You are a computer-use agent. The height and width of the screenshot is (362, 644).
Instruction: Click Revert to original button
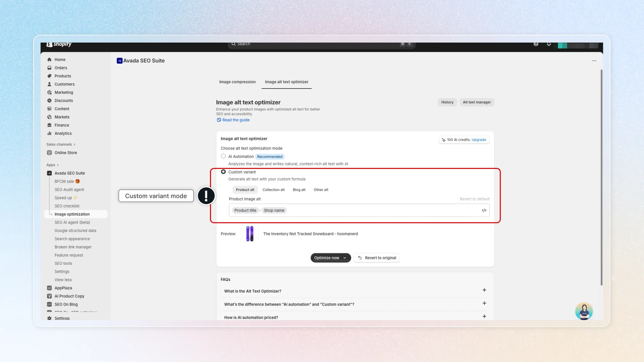(377, 258)
